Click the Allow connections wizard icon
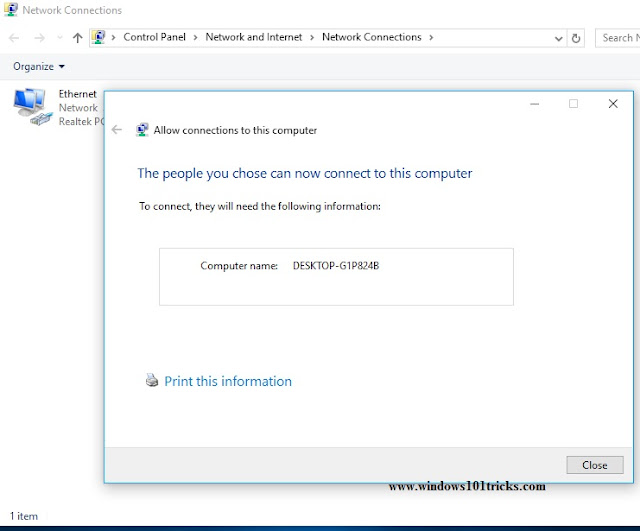This screenshot has height=531, width=640. (x=142, y=130)
